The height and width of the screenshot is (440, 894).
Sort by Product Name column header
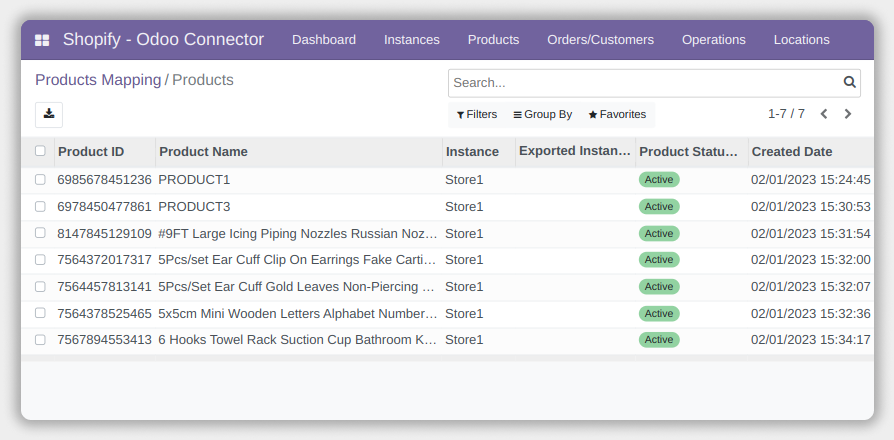point(299,152)
